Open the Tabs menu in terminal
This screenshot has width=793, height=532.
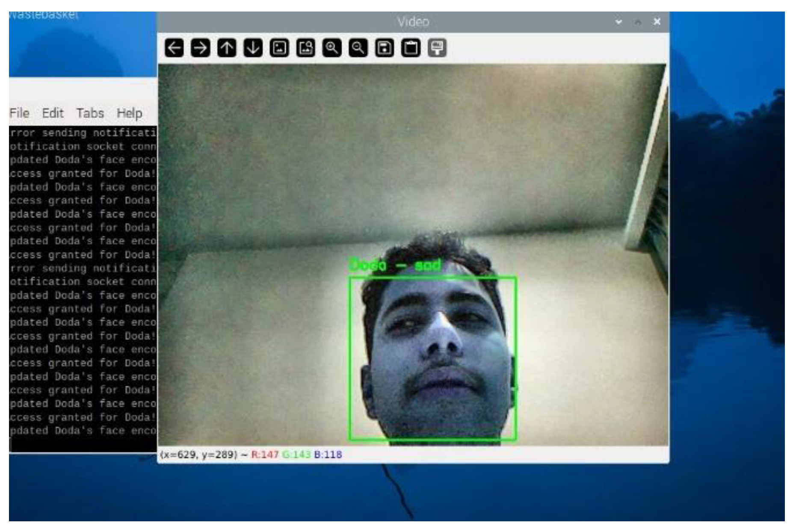coord(90,113)
